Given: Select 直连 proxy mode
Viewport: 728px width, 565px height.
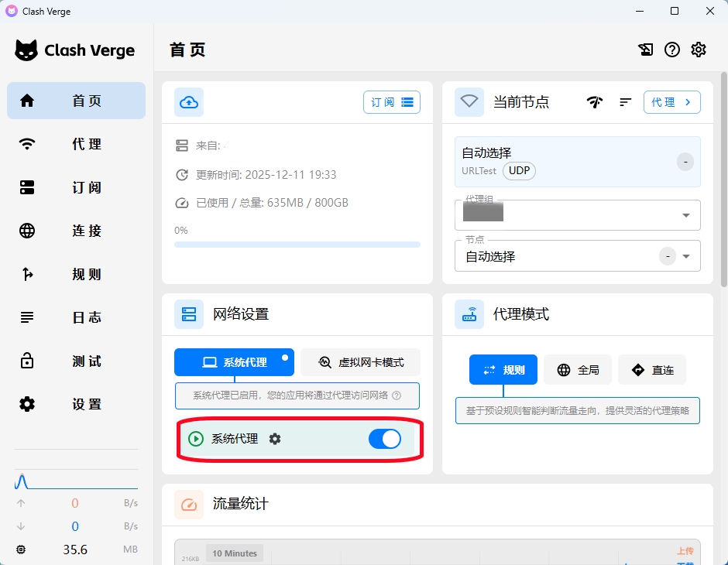Looking at the screenshot, I should (651, 370).
